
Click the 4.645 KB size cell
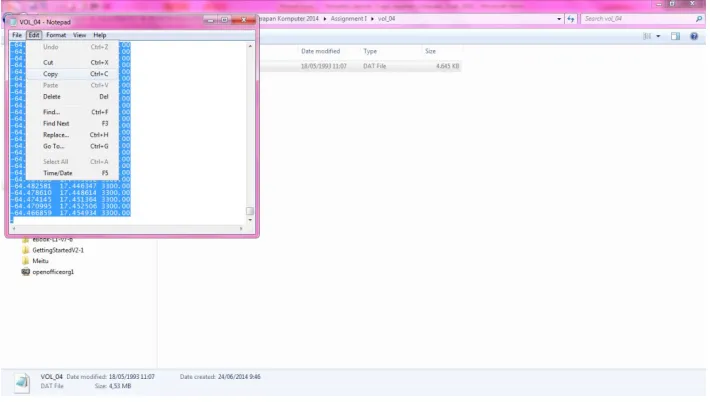pos(447,66)
